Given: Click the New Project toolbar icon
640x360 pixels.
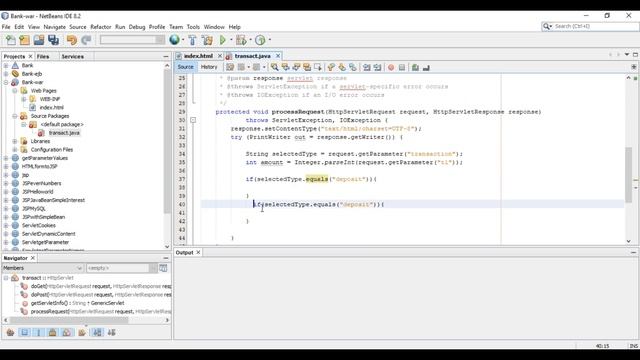Looking at the screenshot, I should coord(24,40).
